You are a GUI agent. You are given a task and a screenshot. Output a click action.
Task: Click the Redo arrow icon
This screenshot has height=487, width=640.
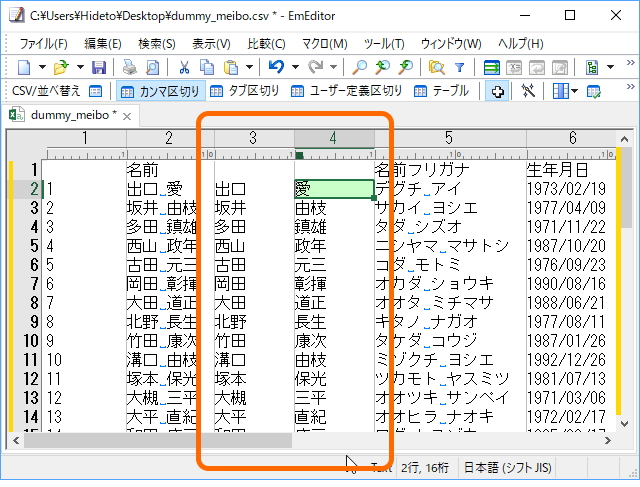coord(315,67)
